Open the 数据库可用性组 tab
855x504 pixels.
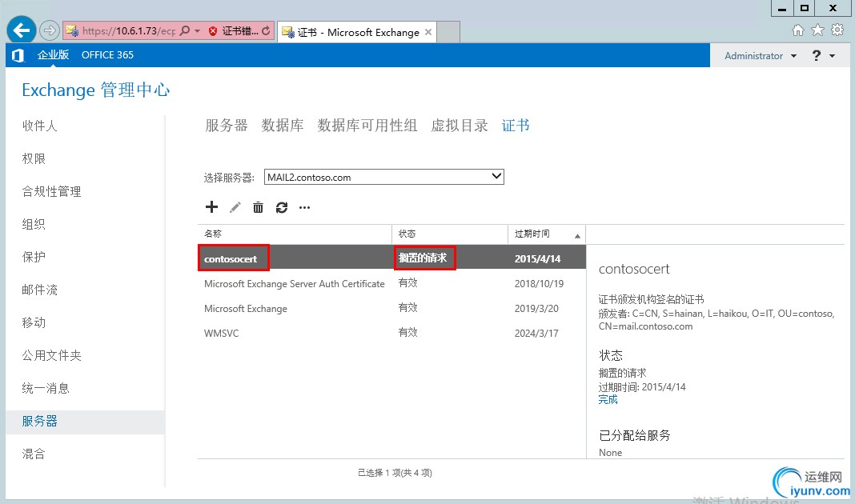(367, 126)
